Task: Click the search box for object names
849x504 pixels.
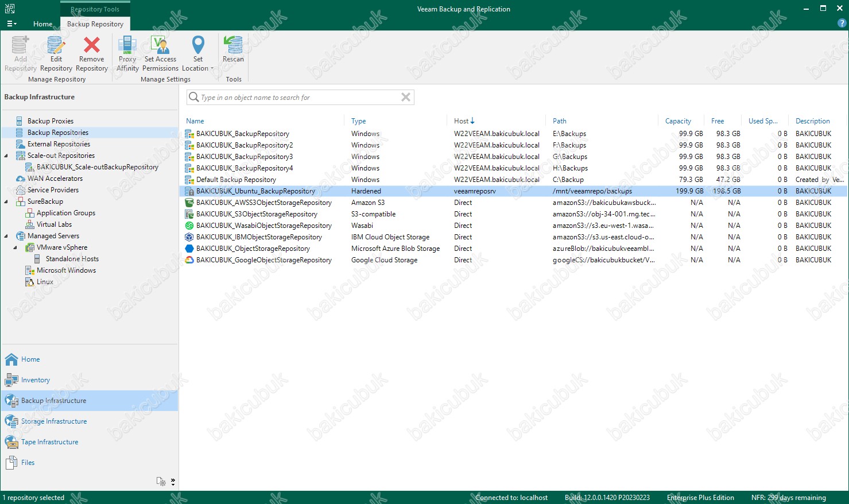Action: pyautogui.click(x=300, y=98)
